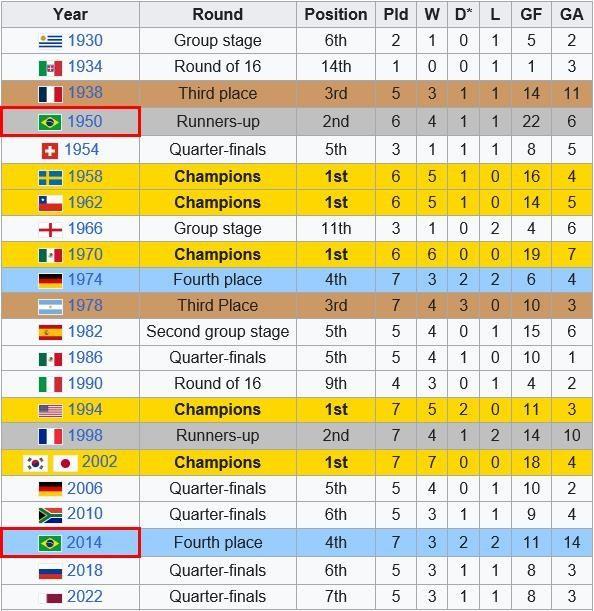Click the GF column header
The height and width of the screenshot is (611, 594).
point(531,14)
